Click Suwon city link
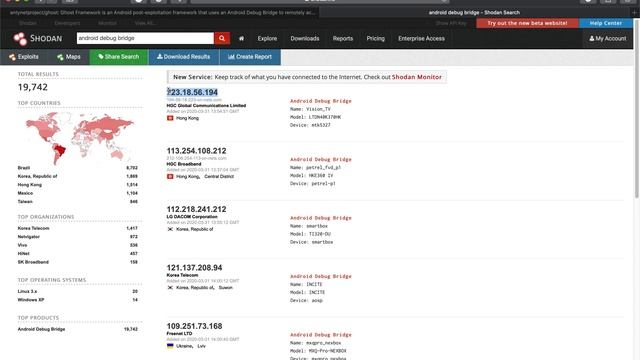Image resolution: width=640 pixels, height=360 pixels. [x=225, y=287]
